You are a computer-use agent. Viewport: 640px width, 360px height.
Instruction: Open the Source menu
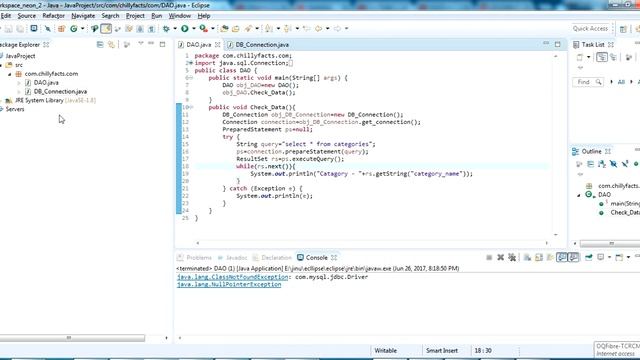coord(27,16)
